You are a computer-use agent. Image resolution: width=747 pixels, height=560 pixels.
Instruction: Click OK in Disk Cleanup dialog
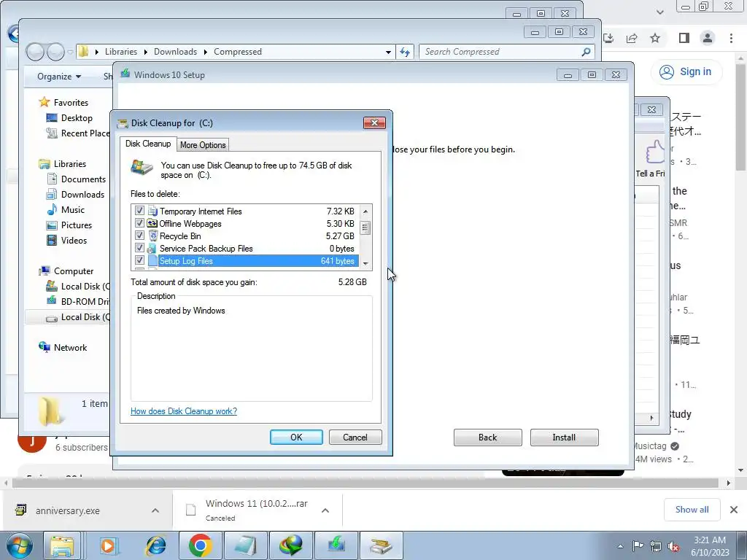click(x=296, y=437)
